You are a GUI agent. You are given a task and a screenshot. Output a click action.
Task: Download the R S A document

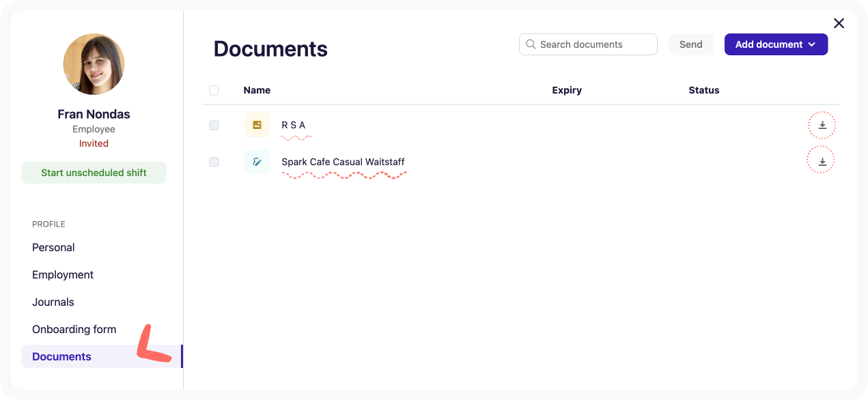pyautogui.click(x=822, y=125)
